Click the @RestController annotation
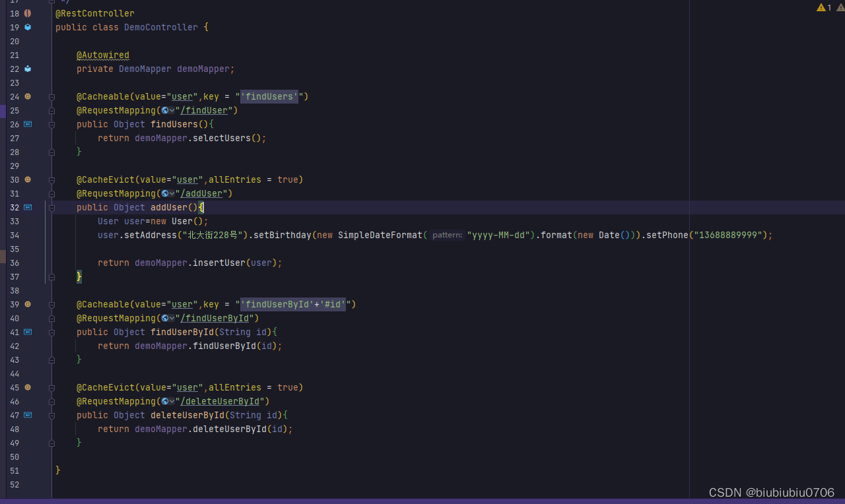 [x=95, y=13]
